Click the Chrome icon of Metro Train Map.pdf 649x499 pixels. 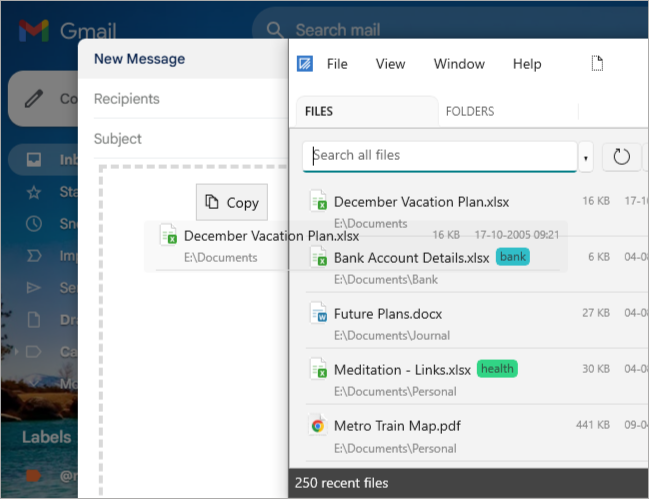pyautogui.click(x=318, y=425)
